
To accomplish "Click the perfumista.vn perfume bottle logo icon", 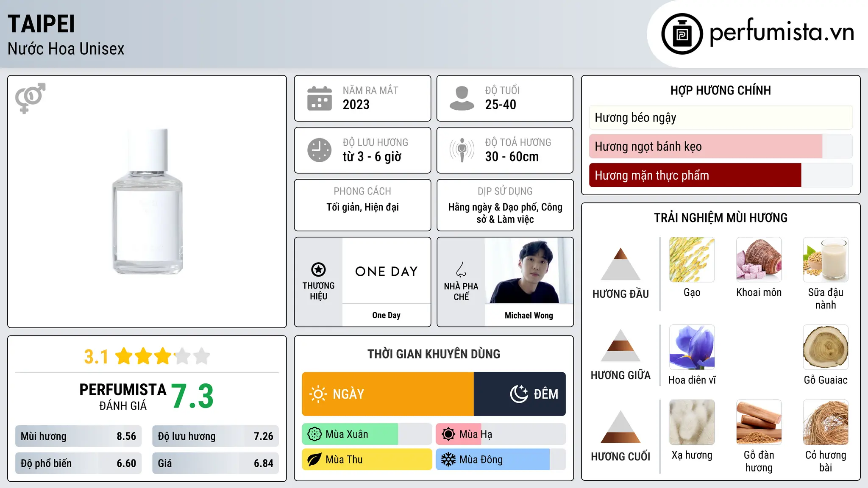I will 682,34.
